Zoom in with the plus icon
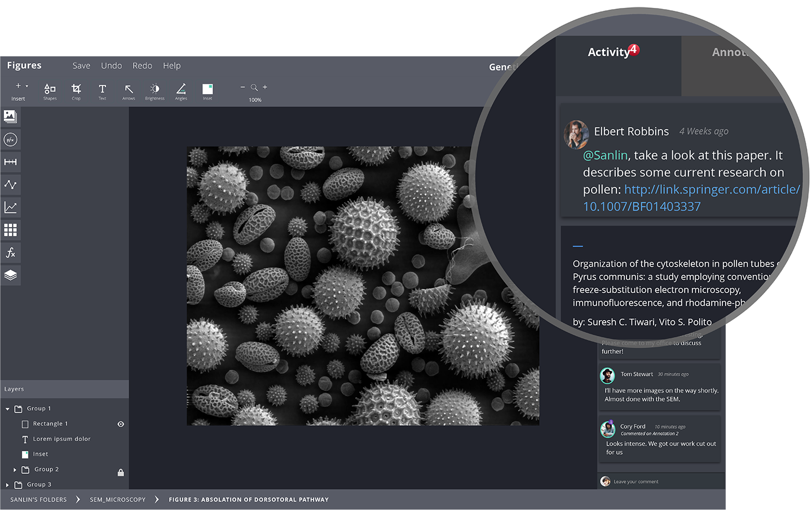The width and height of the screenshot is (812, 511). coord(265,87)
